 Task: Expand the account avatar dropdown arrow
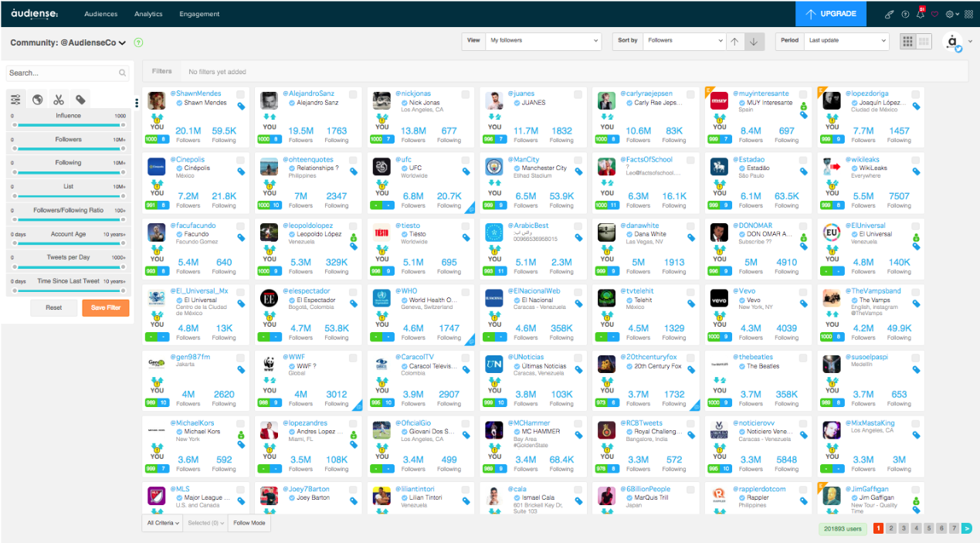(x=971, y=42)
